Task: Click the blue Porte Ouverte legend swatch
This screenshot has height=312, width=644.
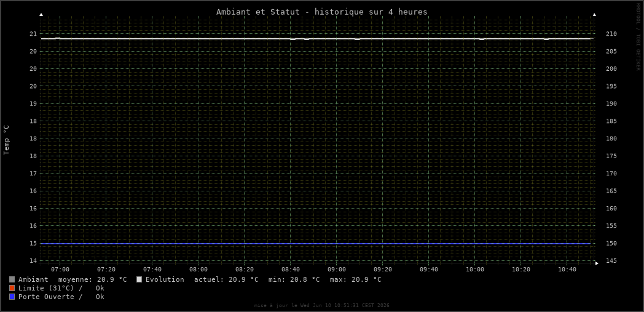Action: point(12,297)
